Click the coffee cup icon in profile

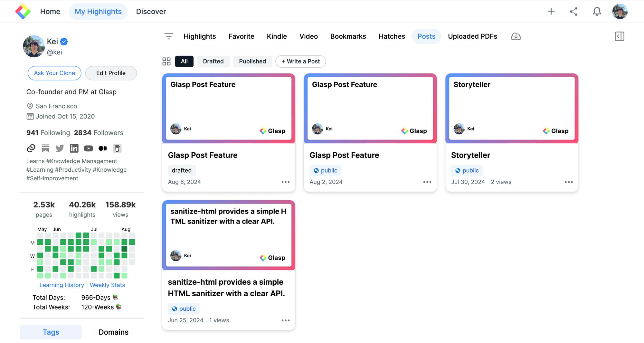[x=117, y=148]
